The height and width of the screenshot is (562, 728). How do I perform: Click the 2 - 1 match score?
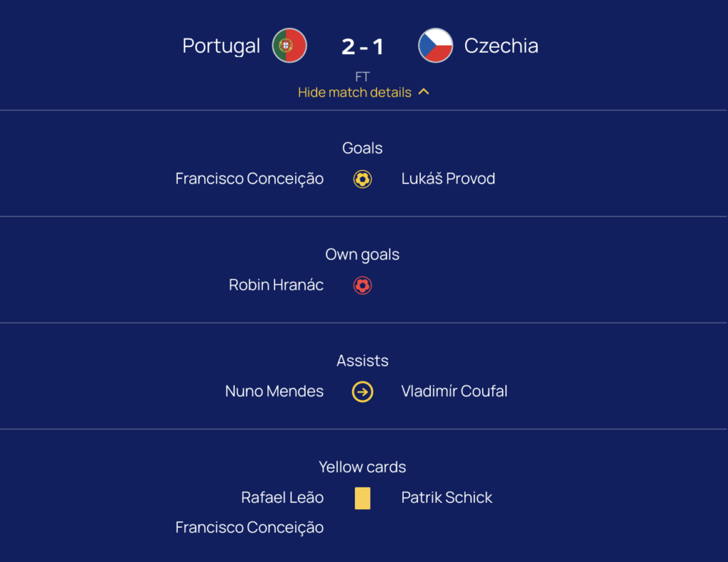click(363, 46)
